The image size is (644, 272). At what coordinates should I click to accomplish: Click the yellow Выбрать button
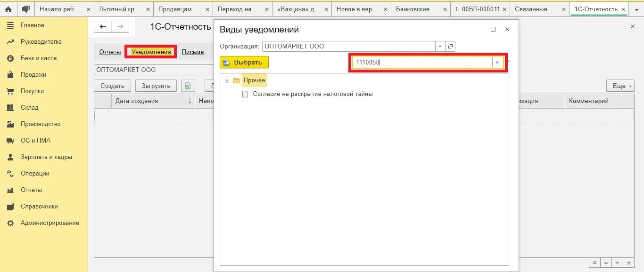244,62
